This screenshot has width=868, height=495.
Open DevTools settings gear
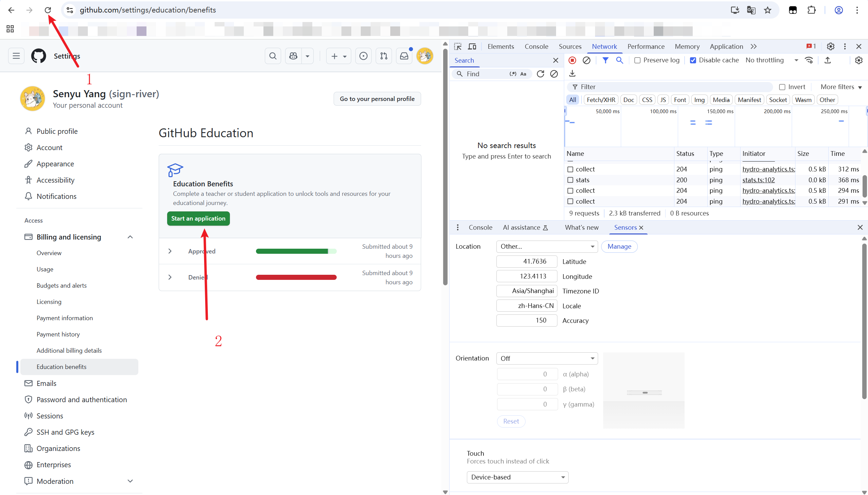point(831,46)
